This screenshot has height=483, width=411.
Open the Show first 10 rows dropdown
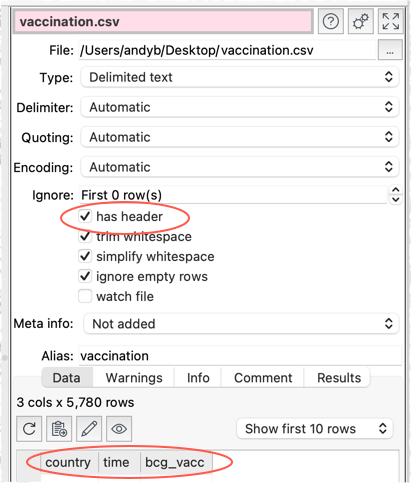pos(315,429)
